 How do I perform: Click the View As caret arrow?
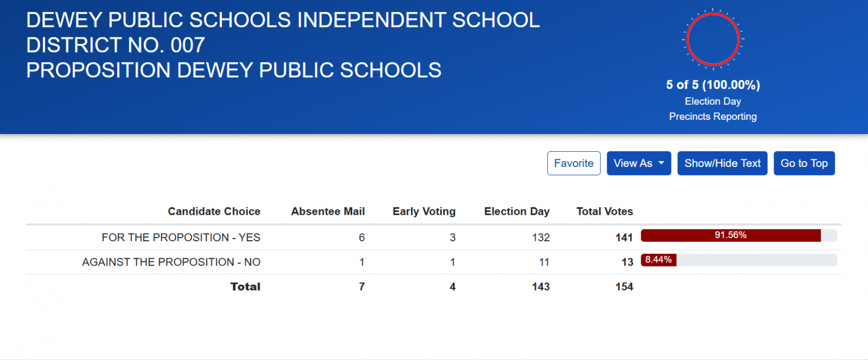(661, 163)
